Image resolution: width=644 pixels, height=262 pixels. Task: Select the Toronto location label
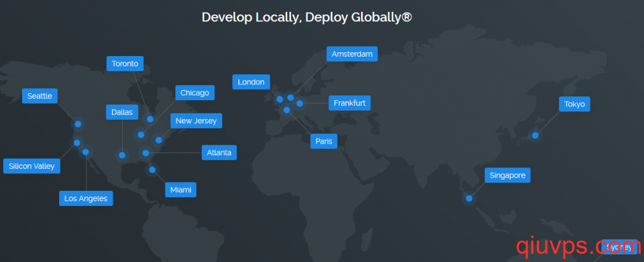[125, 64]
